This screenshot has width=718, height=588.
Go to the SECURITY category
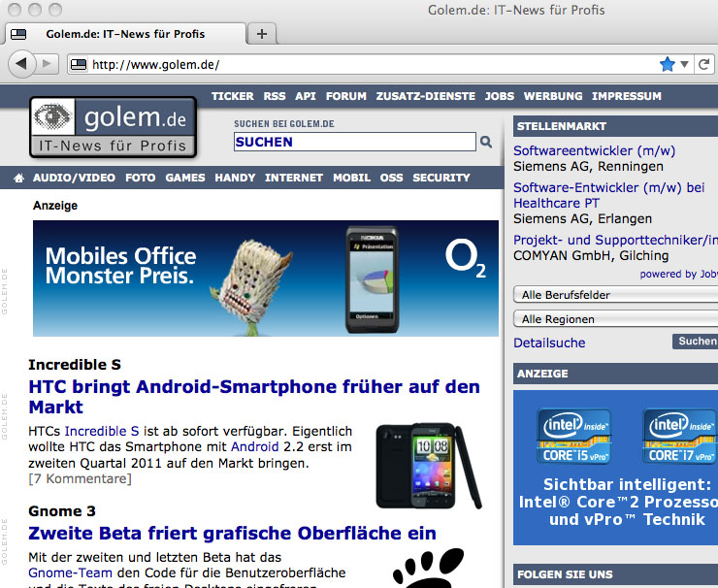click(441, 178)
